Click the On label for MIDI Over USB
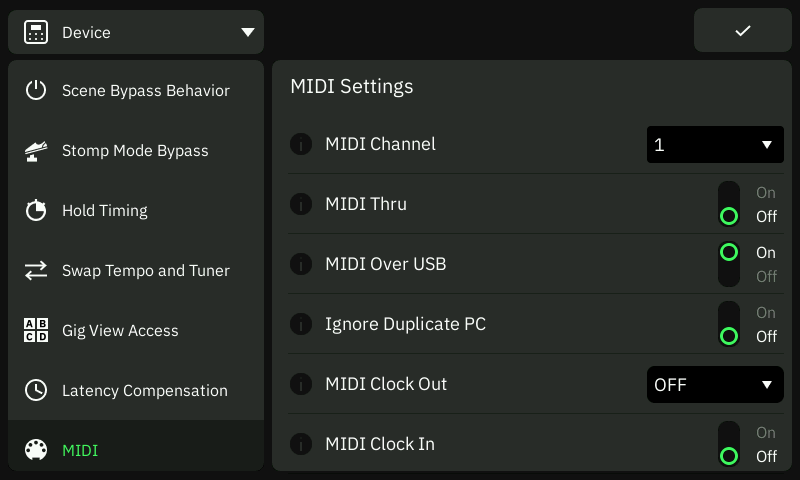800x480 pixels. coord(766,252)
